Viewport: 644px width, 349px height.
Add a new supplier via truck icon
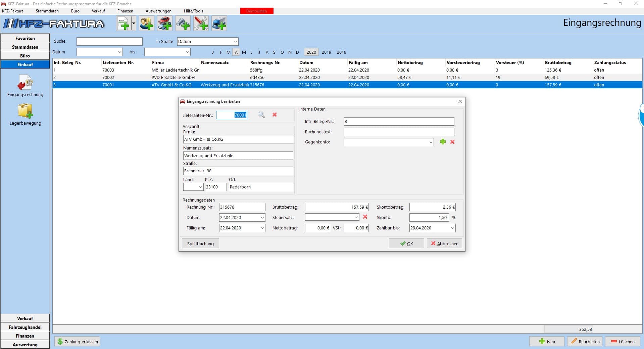(219, 24)
